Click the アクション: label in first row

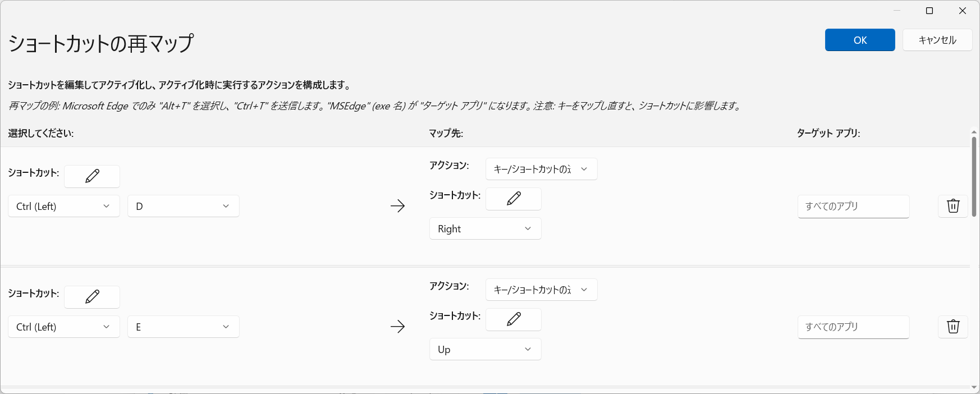pyautogui.click(x=449, y=165)
